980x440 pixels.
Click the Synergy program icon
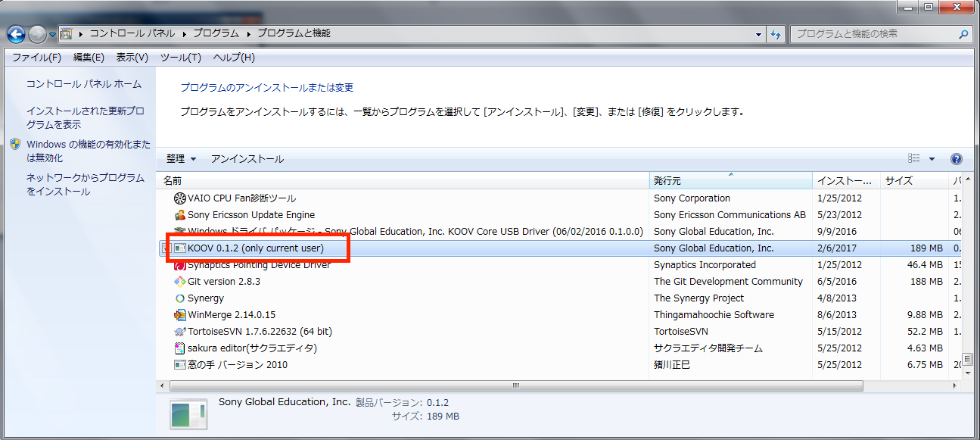tap(180, 298)
